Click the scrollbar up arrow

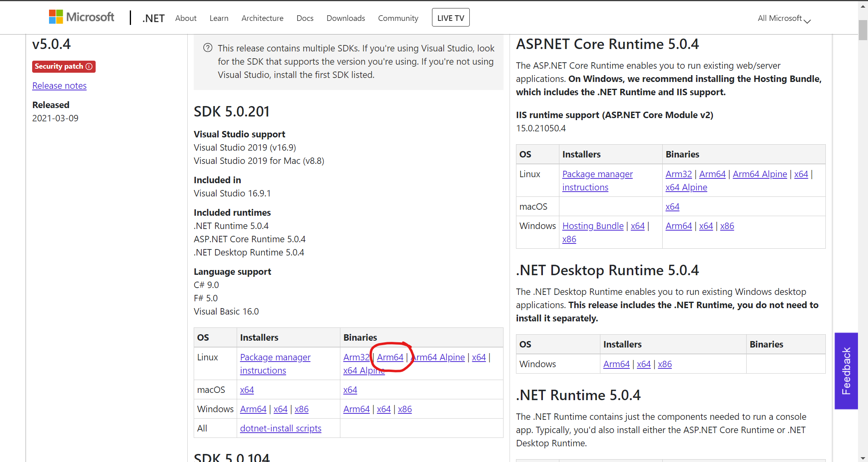pos(863,6)
